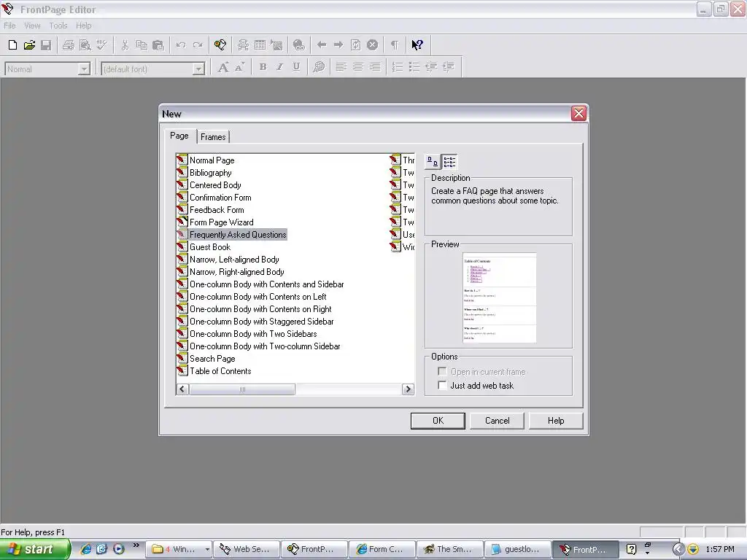This screenshot has width=747, height=560.
Task: Click the Form C... taskbar button
Action: click(381, 549)
